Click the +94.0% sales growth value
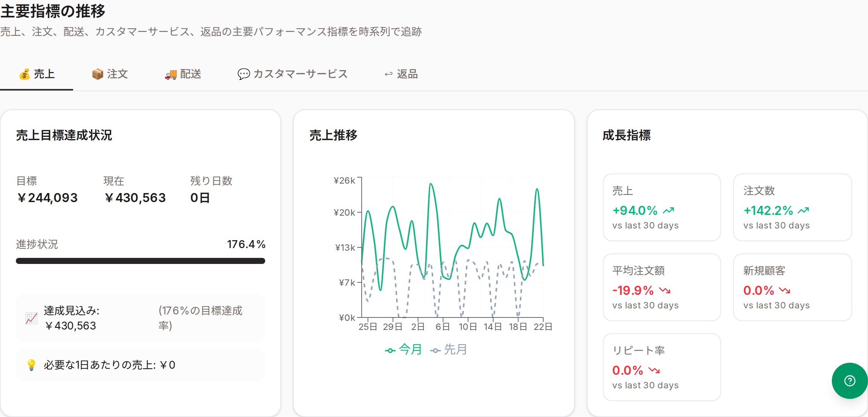 [635, 210]
